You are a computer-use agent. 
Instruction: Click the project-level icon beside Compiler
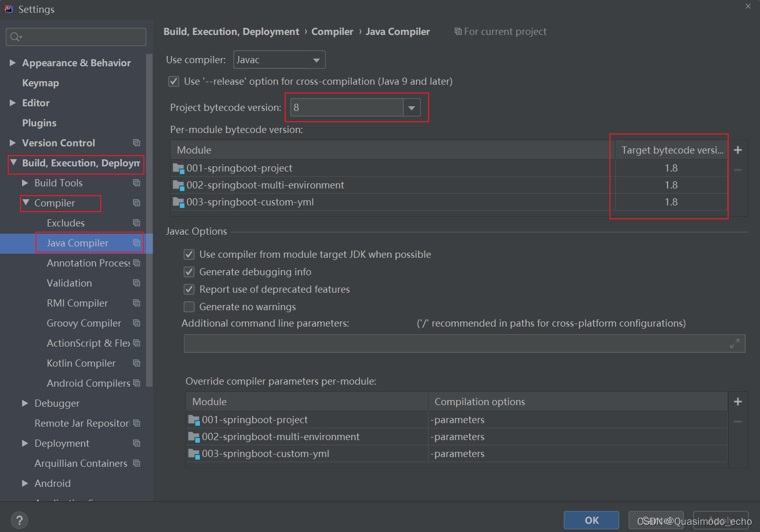coord(136,203)
